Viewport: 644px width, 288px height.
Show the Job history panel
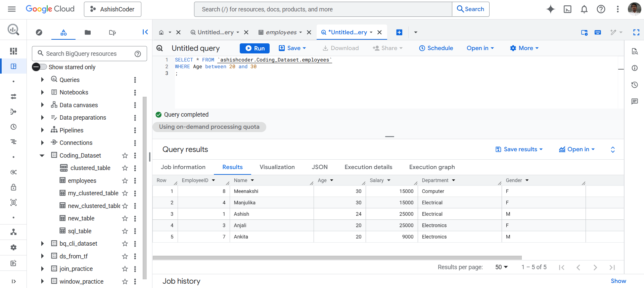point(618,281)
